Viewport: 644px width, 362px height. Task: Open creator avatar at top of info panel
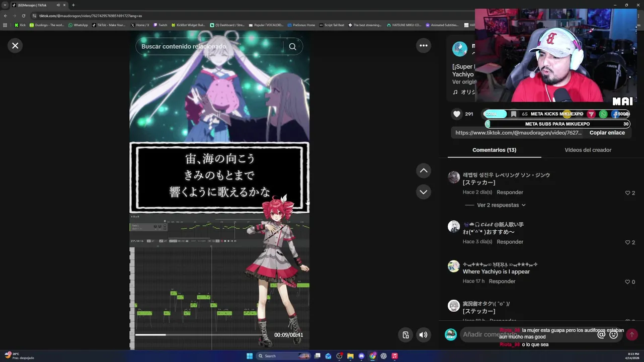click(459, 49)
